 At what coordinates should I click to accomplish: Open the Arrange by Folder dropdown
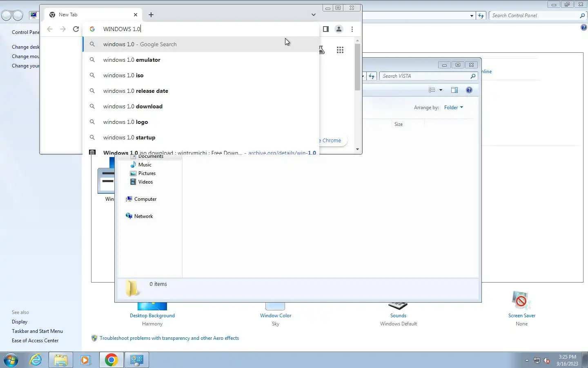[454, 107]
